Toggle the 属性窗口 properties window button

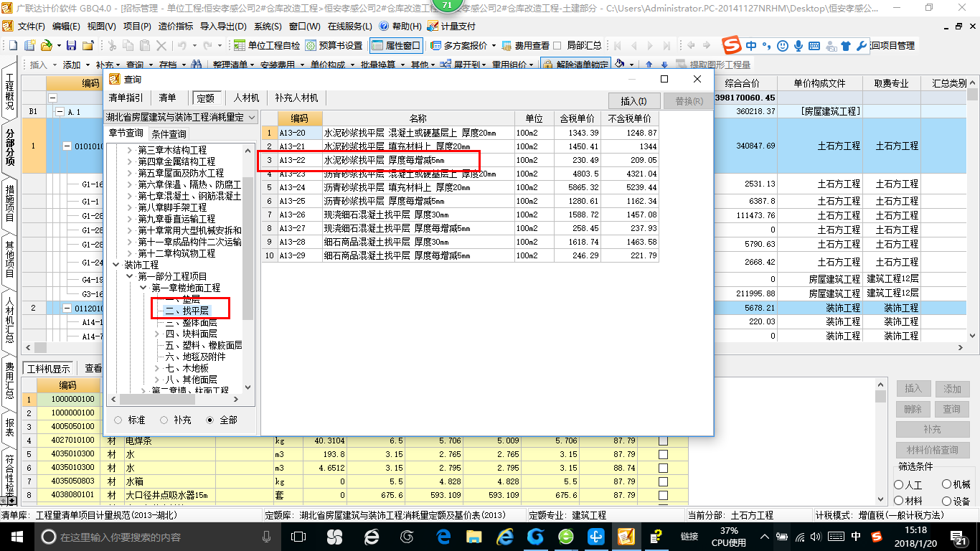pyautogui.click(x=396, y=45)
